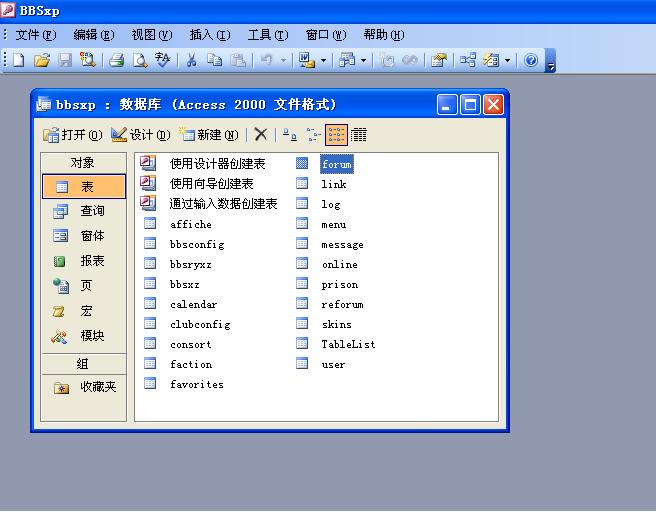The width and height of the screenshot is (656, 512).
Task: Click the Relationships toolbar icon
Action: [x=468, y=60]
